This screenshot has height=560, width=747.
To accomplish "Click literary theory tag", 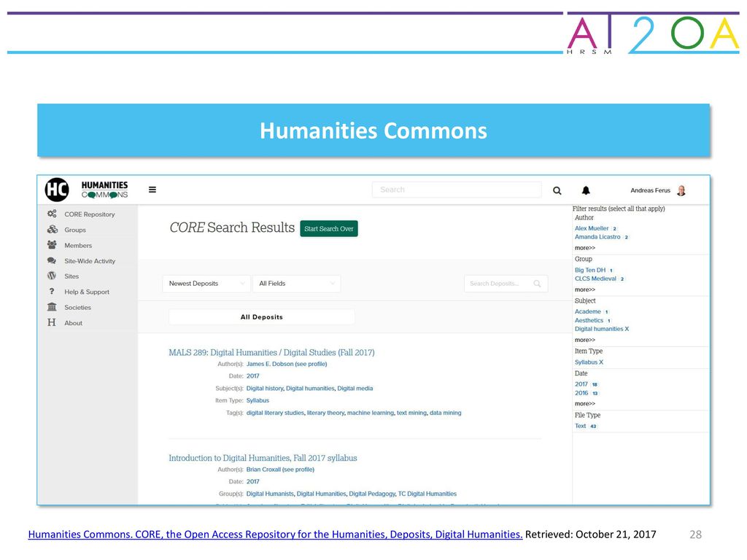I will pos(325,413).
